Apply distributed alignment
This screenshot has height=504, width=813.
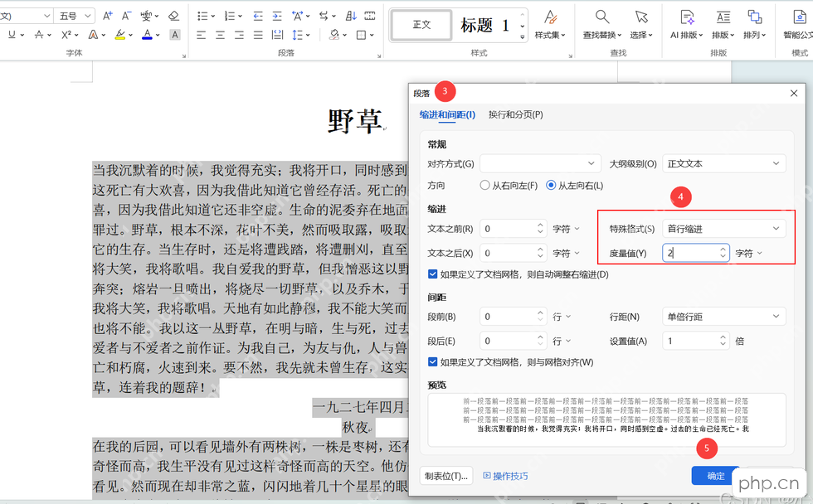(x=277, y=35)
